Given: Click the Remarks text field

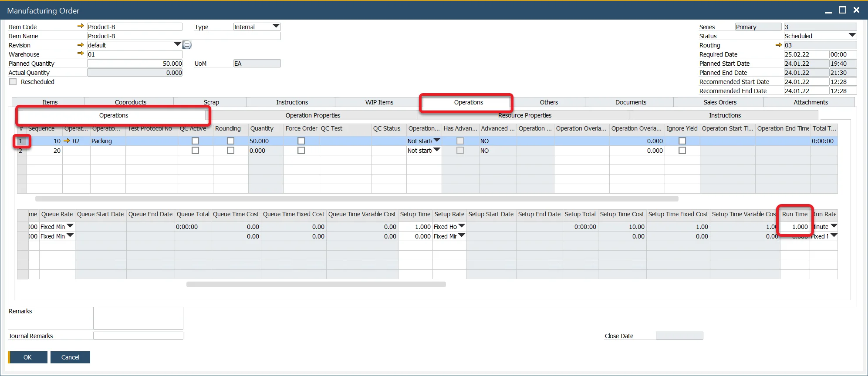Looking at the screenshot, I should (138, 318).
